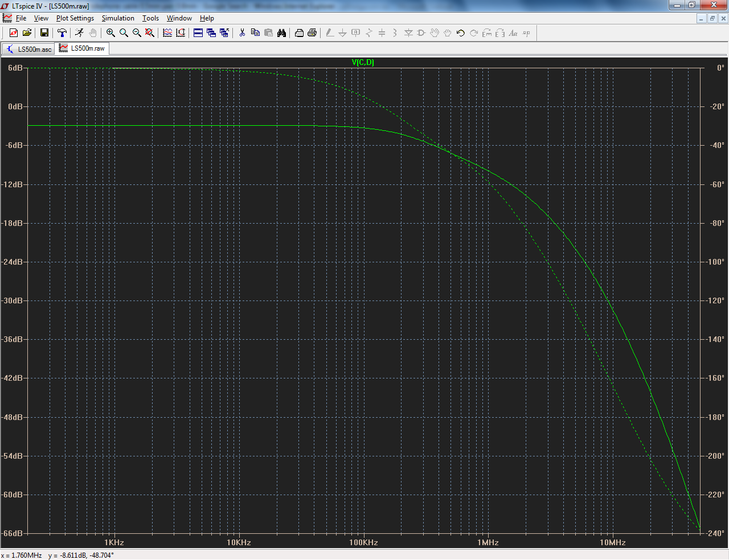729x560 pixels.
Task: Zoom in using the plus magnifier icon
Action: (110, 33)
